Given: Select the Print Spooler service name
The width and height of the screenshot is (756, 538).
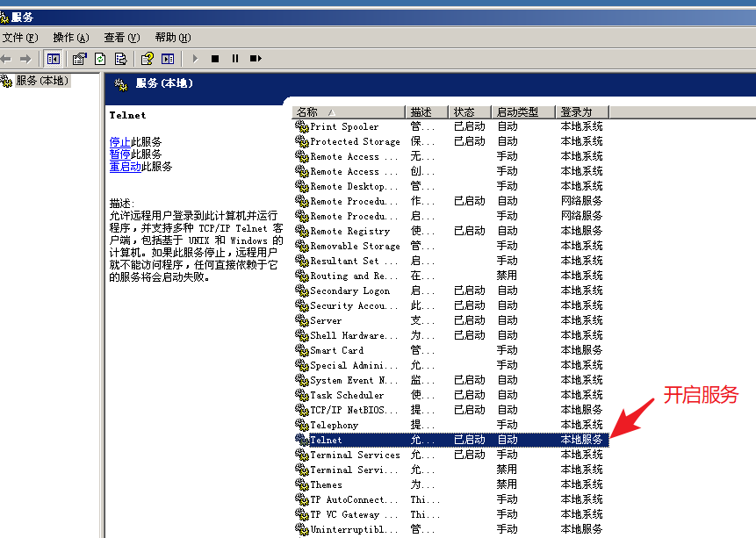Looking at the screenshot, I should click(x=344, y=126).
